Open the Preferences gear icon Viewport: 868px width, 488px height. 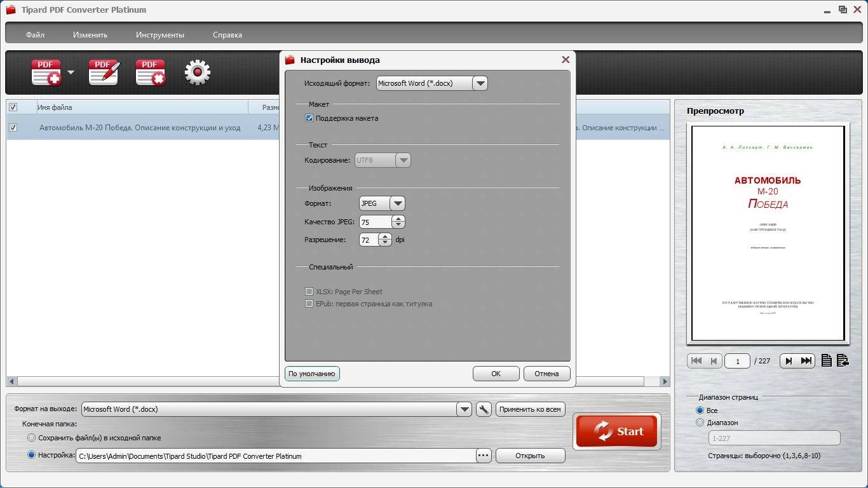198,72
